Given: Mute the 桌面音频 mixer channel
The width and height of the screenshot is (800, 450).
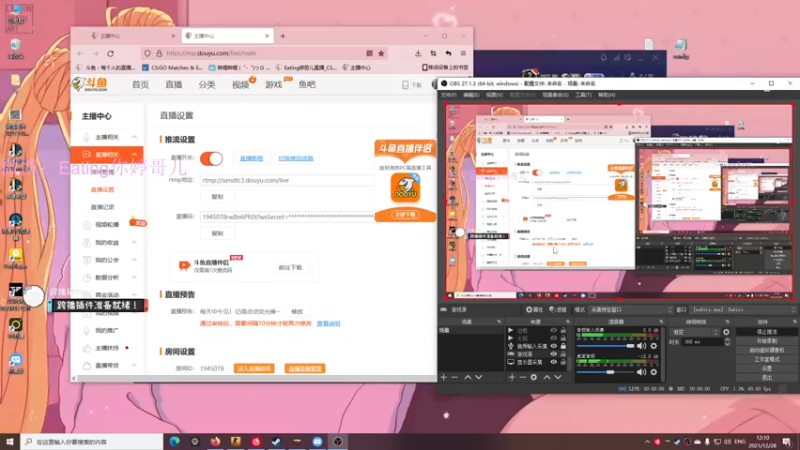Looking at the screenshot, I should click(x=641, y=372).
